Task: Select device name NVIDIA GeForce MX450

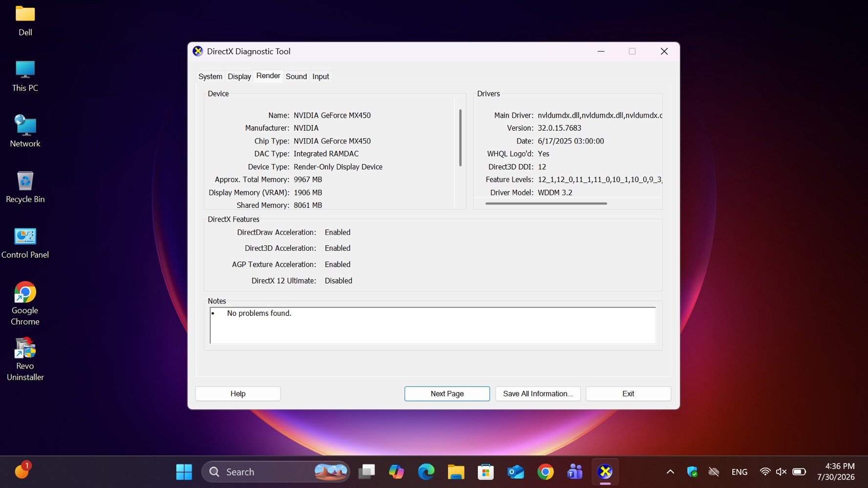Action: (332, 116)
